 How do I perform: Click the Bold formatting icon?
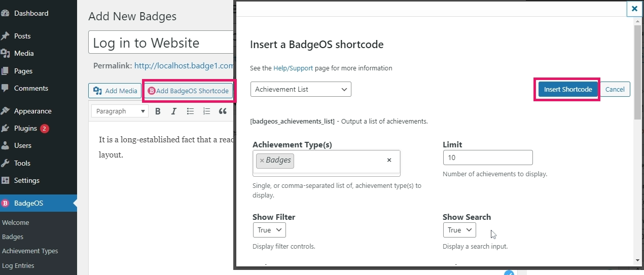[x=158, y=111]
